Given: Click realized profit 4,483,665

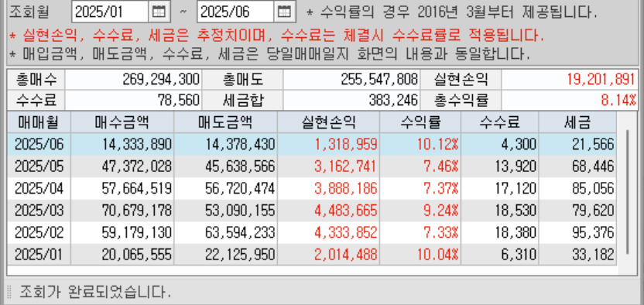Looking at the screenshot, I should click(346, 211).
